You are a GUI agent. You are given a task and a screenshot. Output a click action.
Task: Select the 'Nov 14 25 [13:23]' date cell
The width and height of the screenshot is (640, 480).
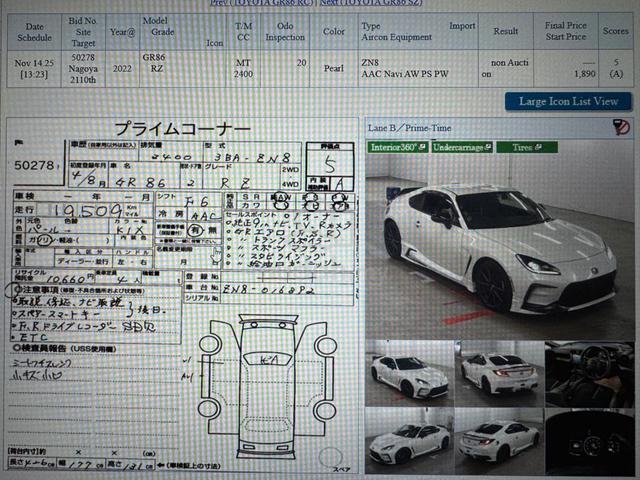click(34, 69)
